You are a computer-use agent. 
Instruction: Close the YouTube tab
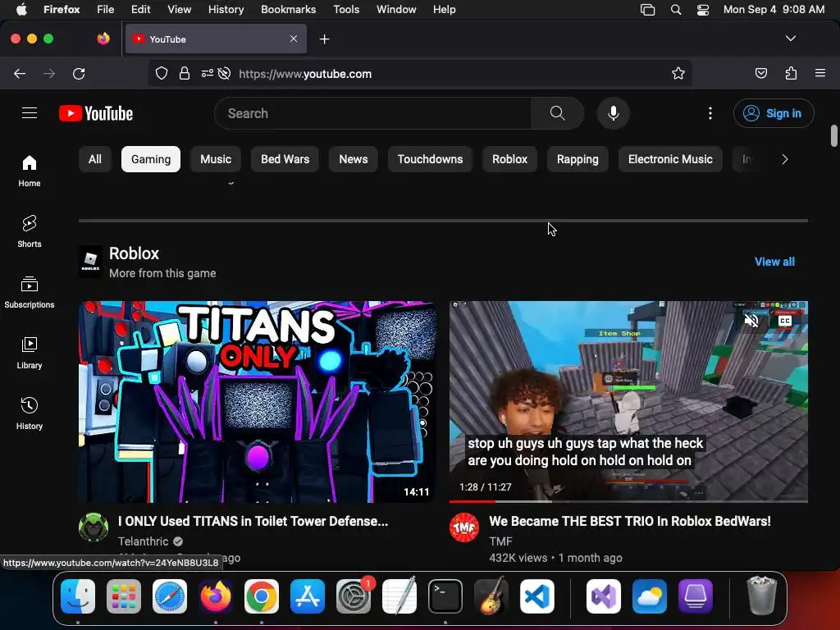coord(294,39)
